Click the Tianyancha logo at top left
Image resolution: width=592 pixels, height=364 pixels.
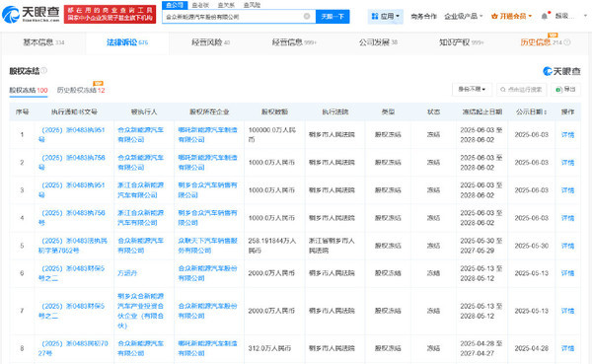pos(31,14)
